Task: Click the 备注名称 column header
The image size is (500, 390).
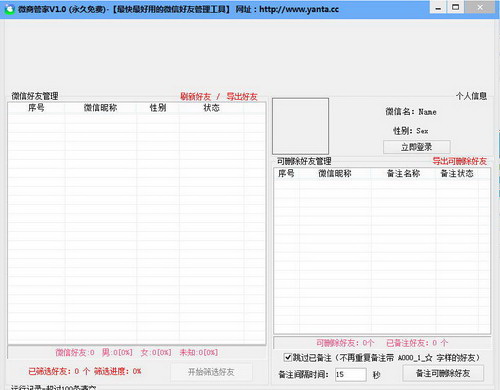Action: (403, 173)
